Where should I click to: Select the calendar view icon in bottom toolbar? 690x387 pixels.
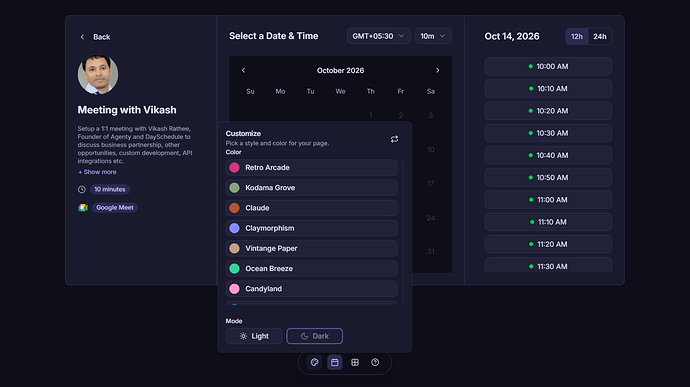pyautogui.click(x=334, y=362)
